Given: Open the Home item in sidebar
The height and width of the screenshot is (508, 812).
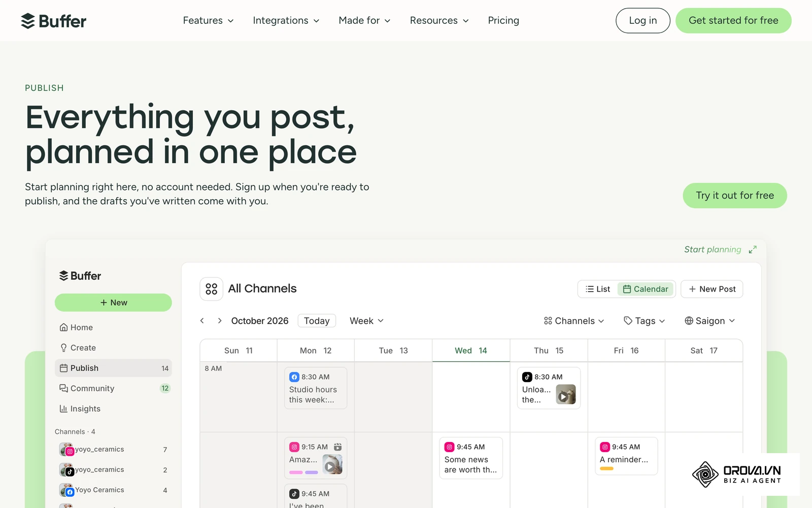Looking at the screenshot, I should 113,328.
